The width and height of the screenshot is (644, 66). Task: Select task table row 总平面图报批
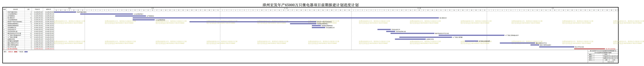tap(28, 16)
